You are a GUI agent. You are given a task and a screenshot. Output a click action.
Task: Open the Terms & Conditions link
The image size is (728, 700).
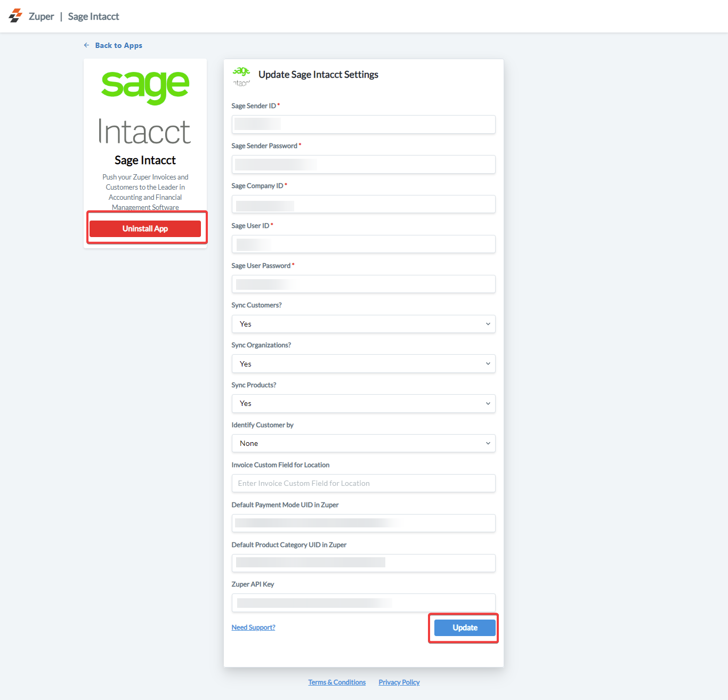pyautogui.click(x=337, y=682)
